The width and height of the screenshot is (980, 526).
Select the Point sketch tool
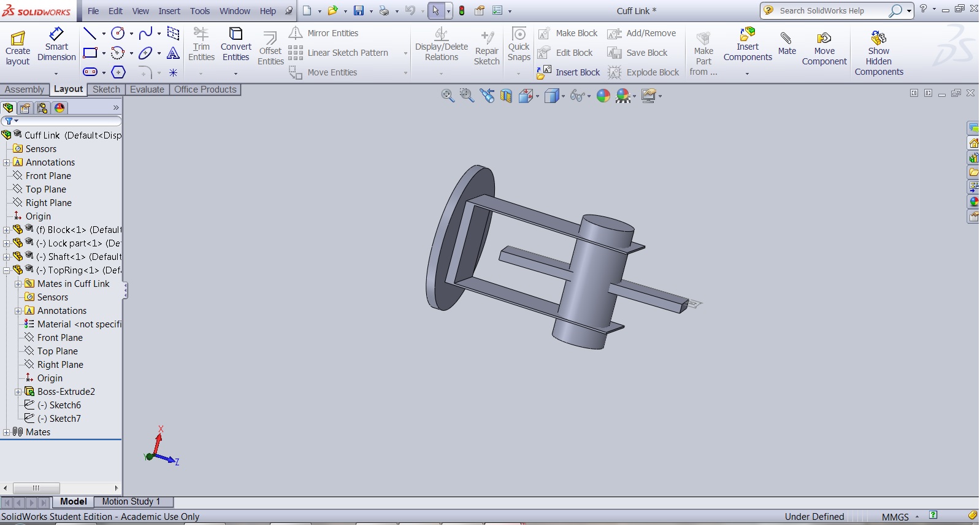click(x=174, y=72)
